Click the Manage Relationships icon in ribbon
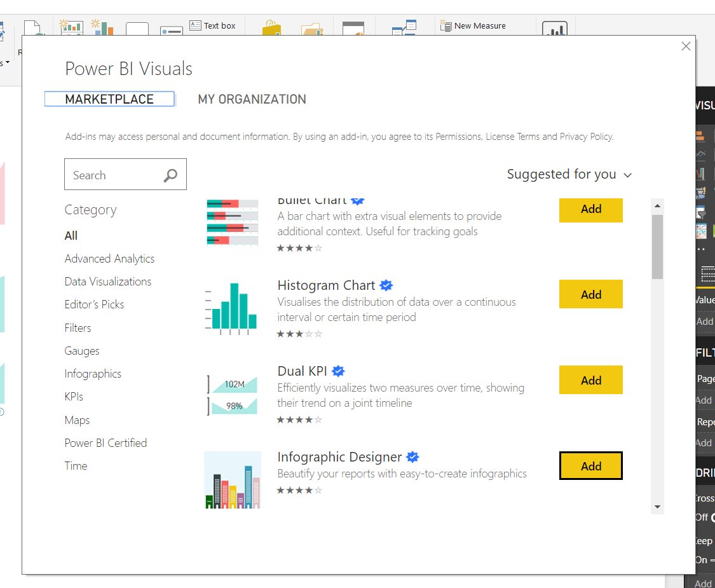715x588 pixels. coord(404,27)
